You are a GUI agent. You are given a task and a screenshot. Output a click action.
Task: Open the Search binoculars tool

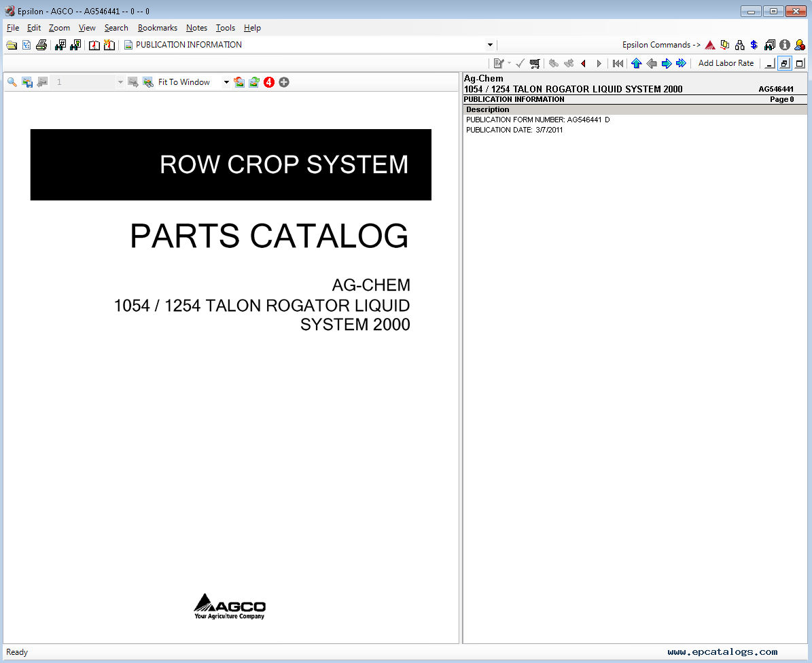point(60,45)
